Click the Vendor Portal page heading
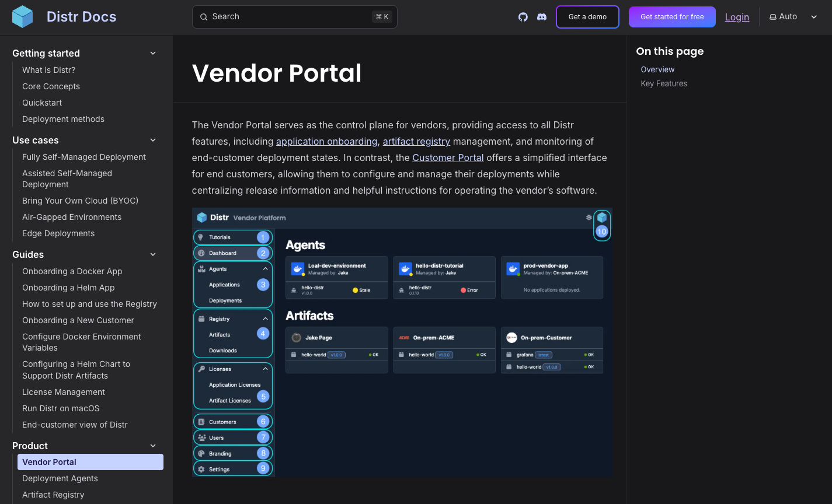This screenshot has height=504, width=832. pyautogui.click(x=277, y=73)
